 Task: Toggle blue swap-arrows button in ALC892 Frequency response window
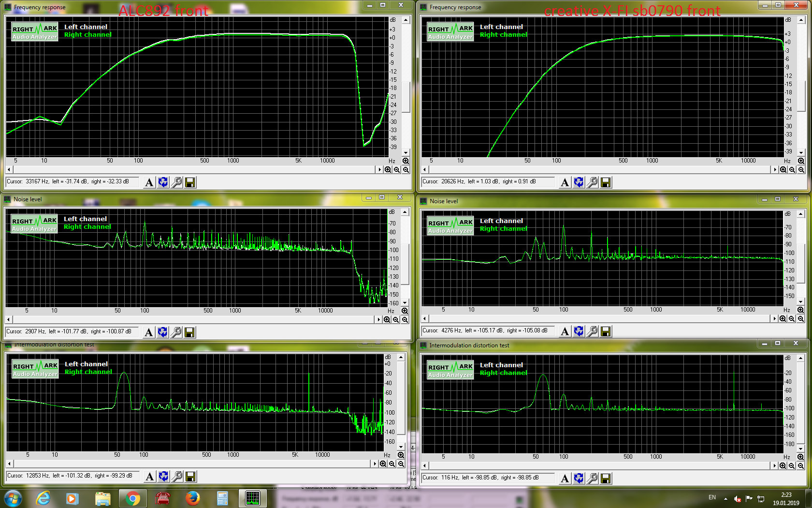click(163, 182)
